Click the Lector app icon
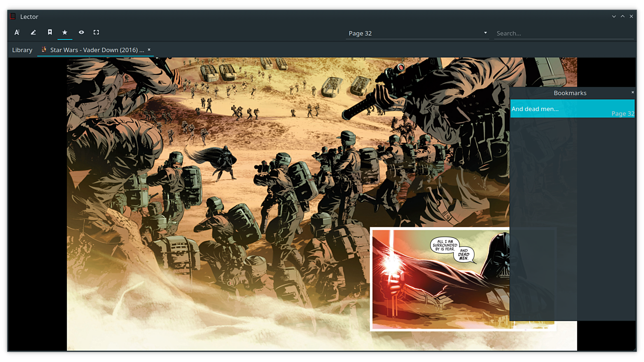644x362 pixels. click(13, 17)
